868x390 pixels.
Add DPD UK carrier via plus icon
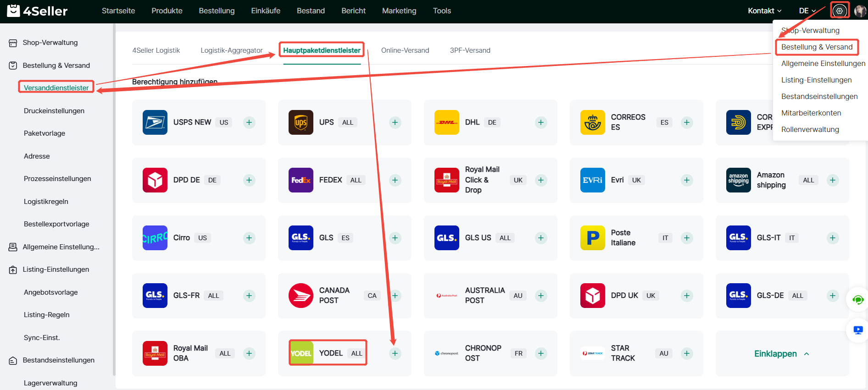click(687, 296)
